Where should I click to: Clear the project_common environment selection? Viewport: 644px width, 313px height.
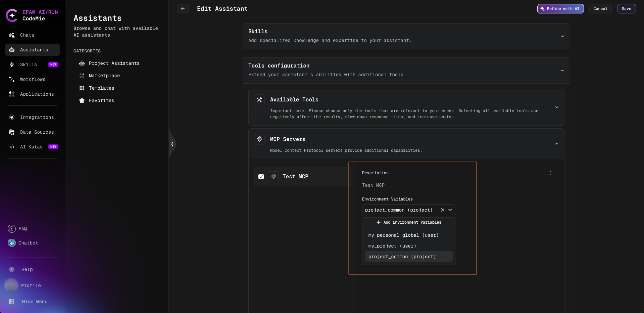(x=443, y=210)
